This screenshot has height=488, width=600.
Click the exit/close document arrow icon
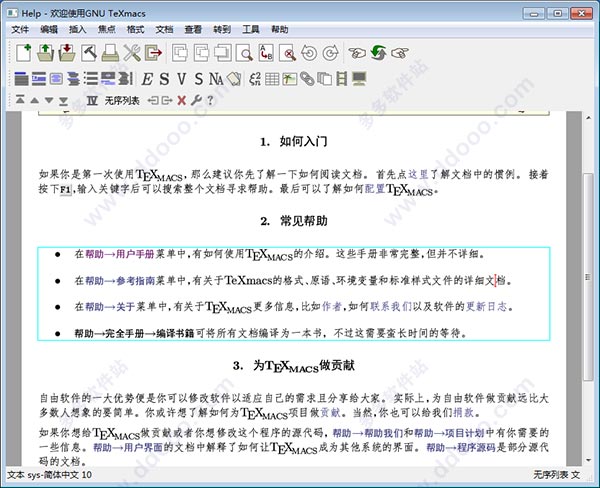(x=153, y=53)
